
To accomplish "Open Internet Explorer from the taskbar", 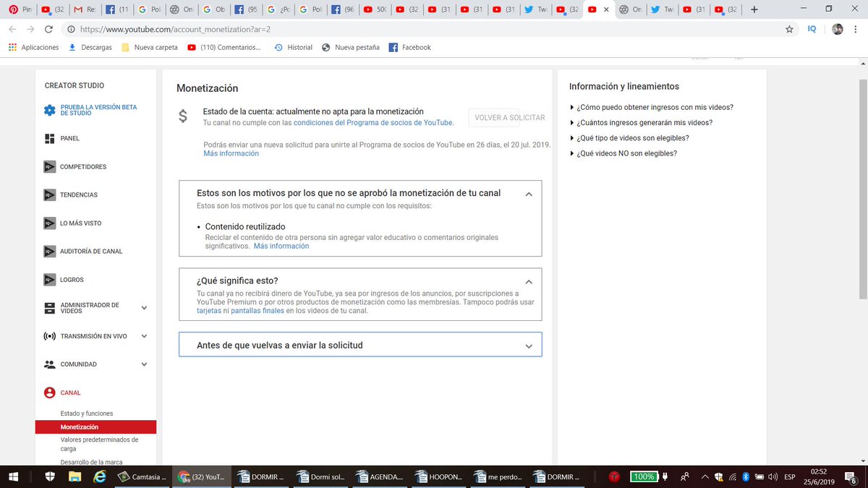I will 100,477.
